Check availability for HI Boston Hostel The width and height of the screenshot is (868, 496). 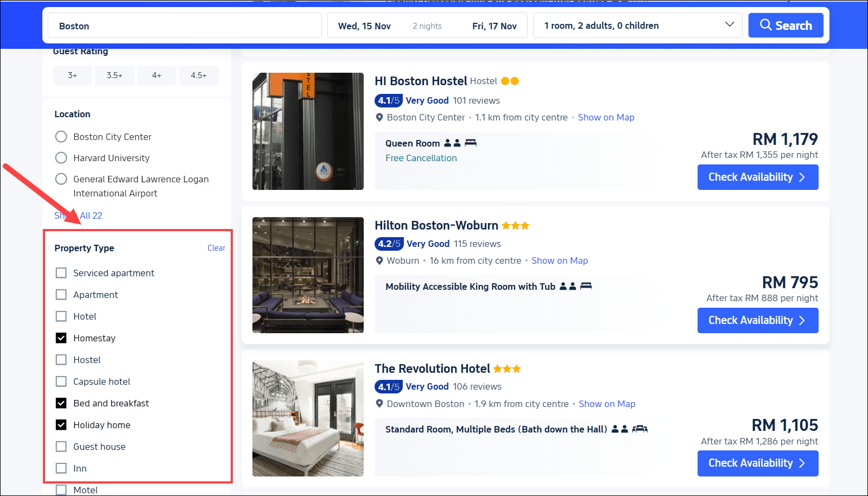click(x=758, y=177)
